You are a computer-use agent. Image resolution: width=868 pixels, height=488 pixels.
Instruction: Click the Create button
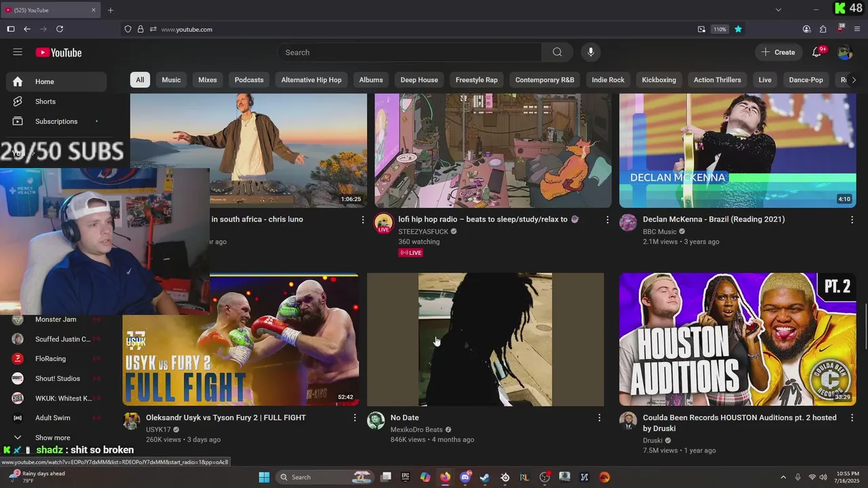click(x=778, y=52)
